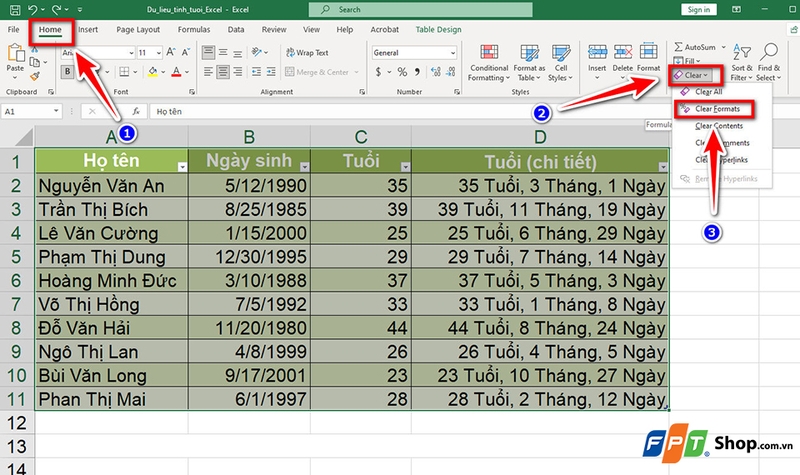Open the fill color dropdown arrow
Viewport: 800px width, 475px height.
[x=163, y=72]
